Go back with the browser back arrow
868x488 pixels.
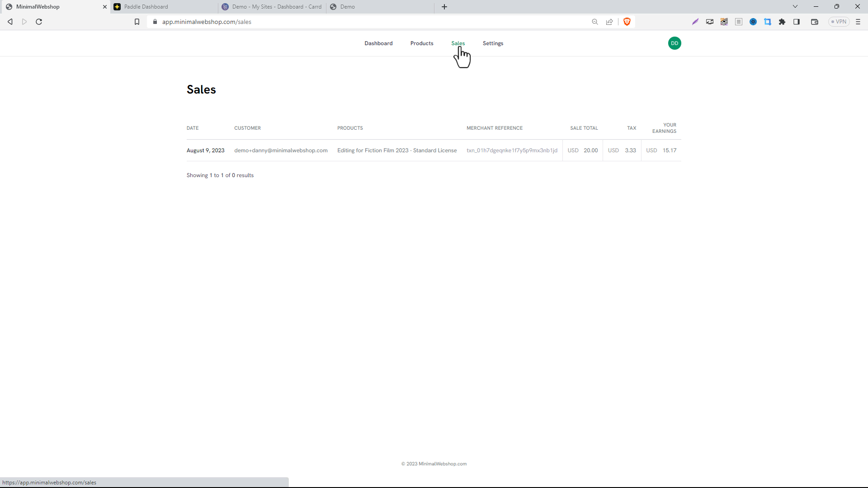[x=10, y=22]
